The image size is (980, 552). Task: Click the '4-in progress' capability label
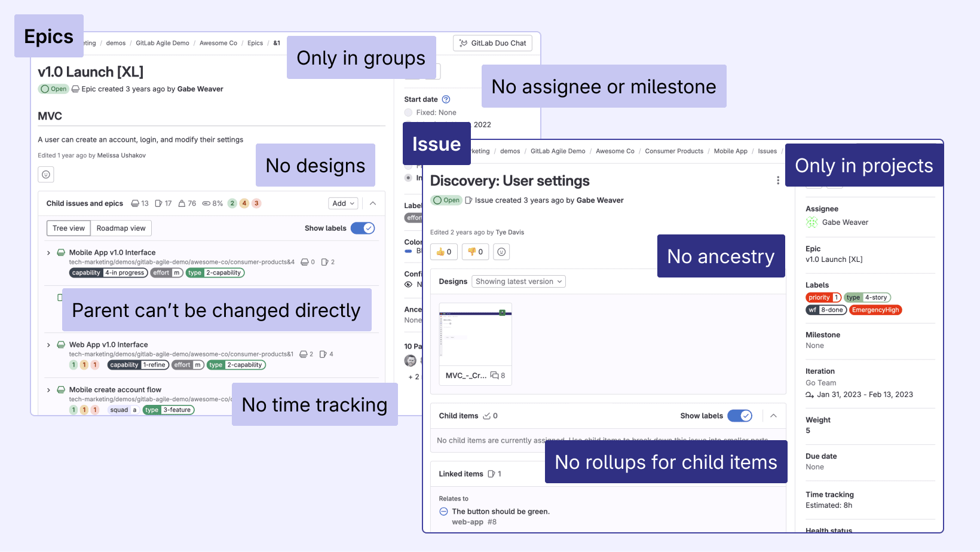coord(109,273)
